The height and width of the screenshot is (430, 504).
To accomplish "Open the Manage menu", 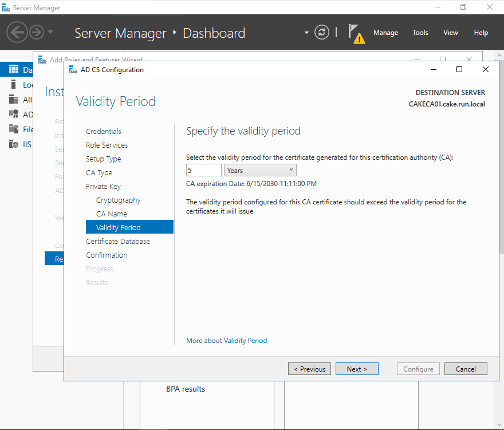I will (x=385, y=33).
